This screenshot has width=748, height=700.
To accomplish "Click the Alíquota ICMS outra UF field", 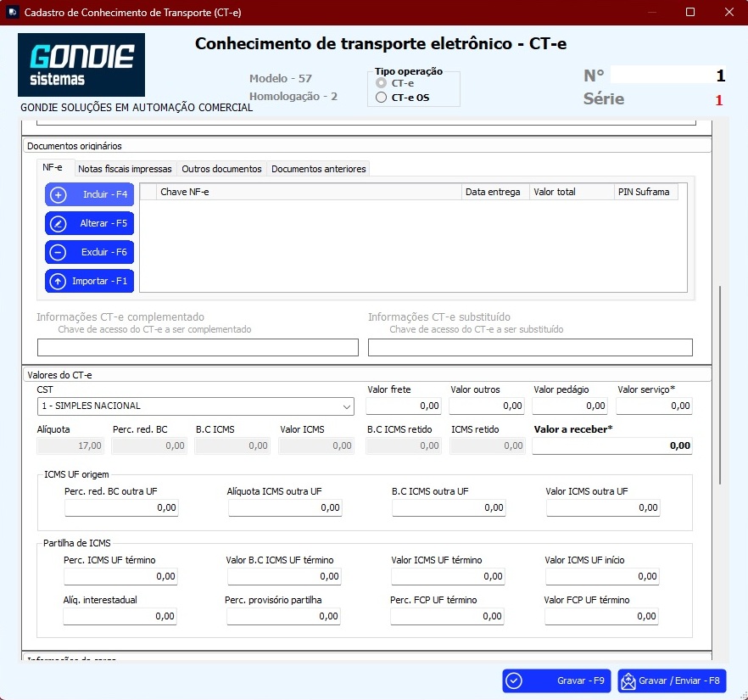I will [x=284, y=507].
